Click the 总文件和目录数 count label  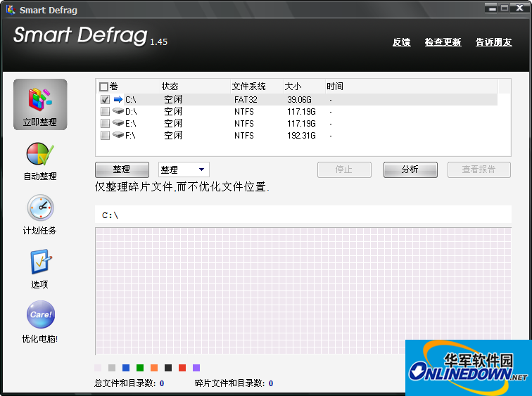[125, 383]
